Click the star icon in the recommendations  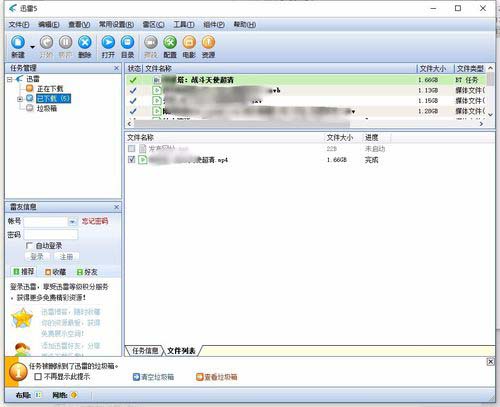(22, 318)
